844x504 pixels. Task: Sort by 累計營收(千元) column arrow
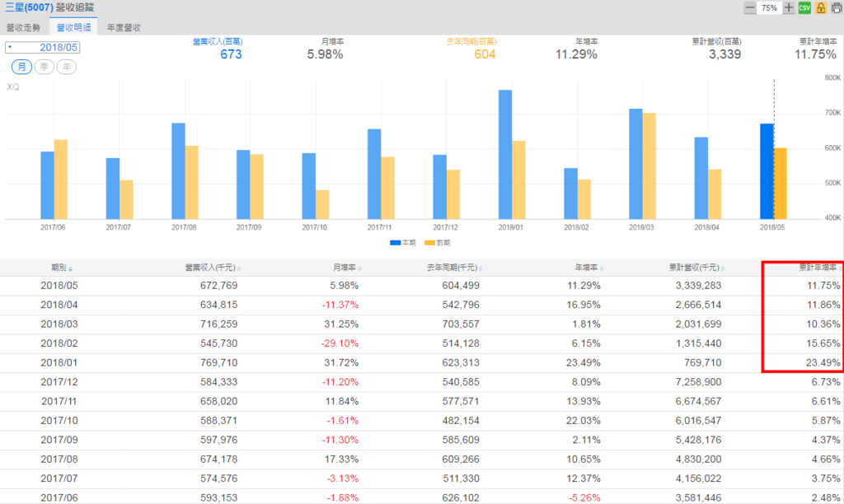722,269
